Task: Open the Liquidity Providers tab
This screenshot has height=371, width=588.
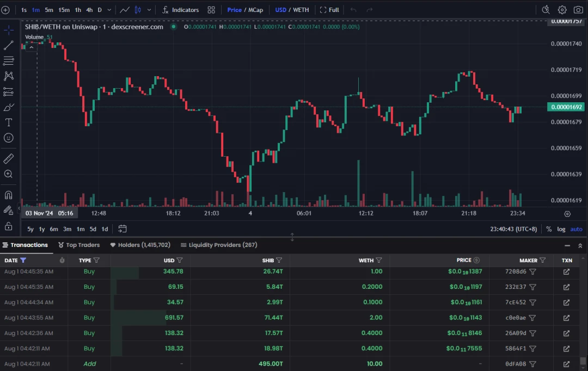Action: point(219,245)
